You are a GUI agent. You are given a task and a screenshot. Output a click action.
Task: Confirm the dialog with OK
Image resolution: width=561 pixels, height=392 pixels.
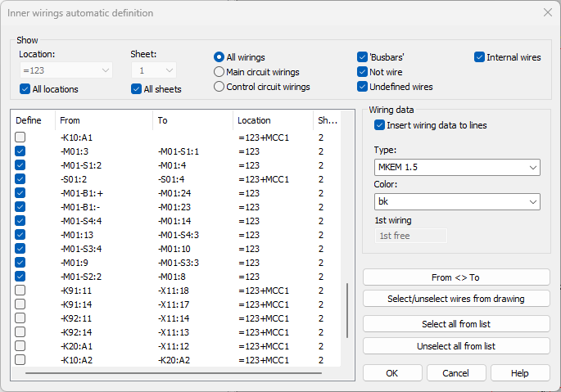[391, 373]
